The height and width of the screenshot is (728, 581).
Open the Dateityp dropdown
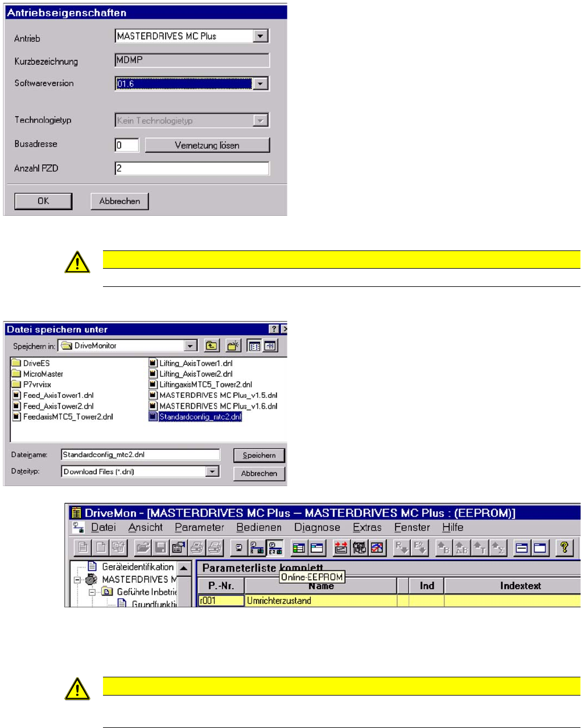click(x=212, y=471)
